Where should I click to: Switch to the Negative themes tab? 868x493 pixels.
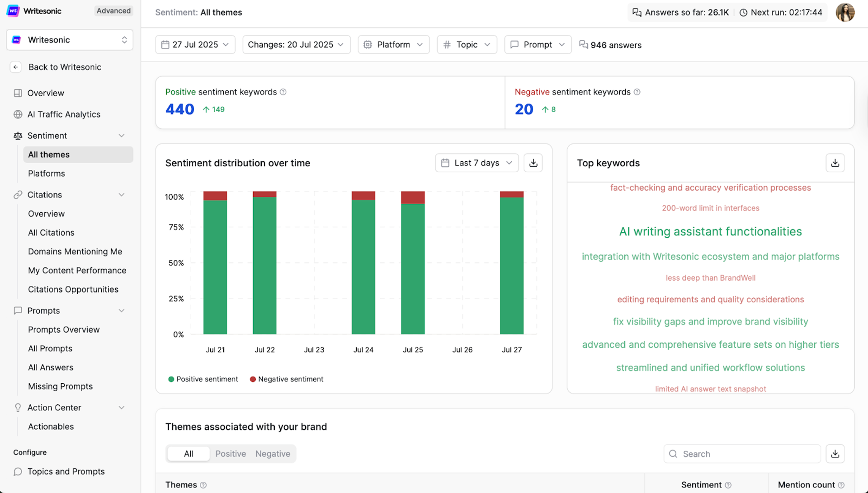pos(273,454)
